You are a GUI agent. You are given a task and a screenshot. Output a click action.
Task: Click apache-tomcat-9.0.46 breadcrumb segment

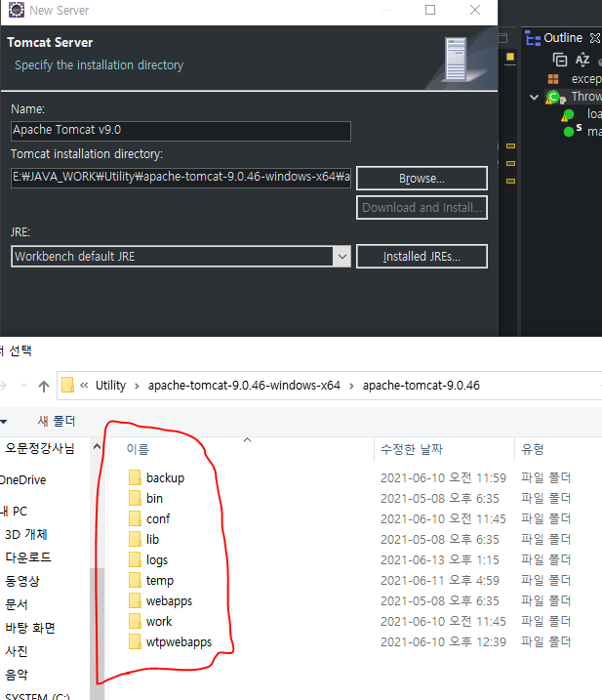click(x=421, y=386)
